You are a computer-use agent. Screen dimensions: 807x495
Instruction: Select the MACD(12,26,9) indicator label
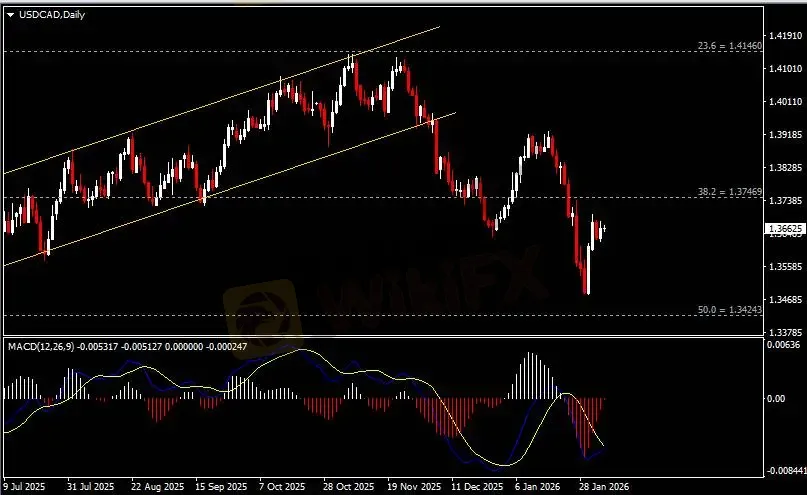(x=42, y=347)
